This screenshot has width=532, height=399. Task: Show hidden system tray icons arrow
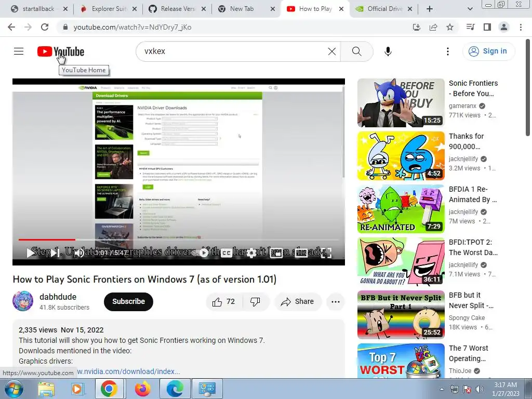click(x=442, y=389)
